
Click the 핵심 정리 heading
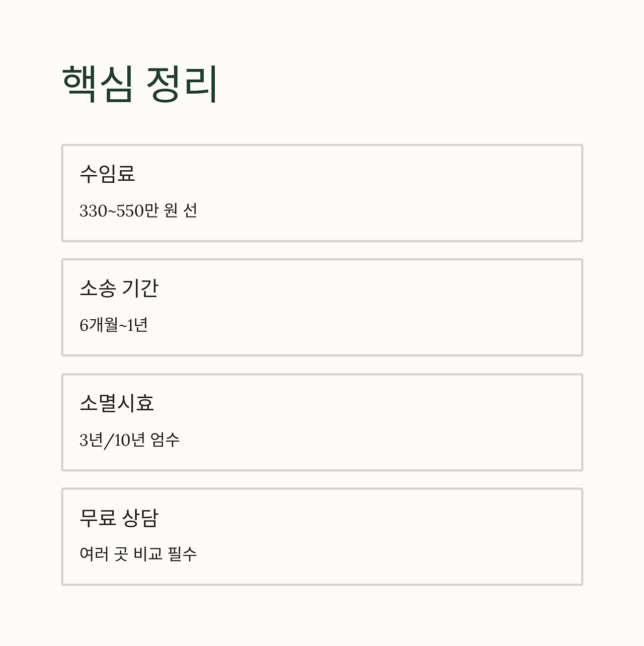[x=139, y=84]
